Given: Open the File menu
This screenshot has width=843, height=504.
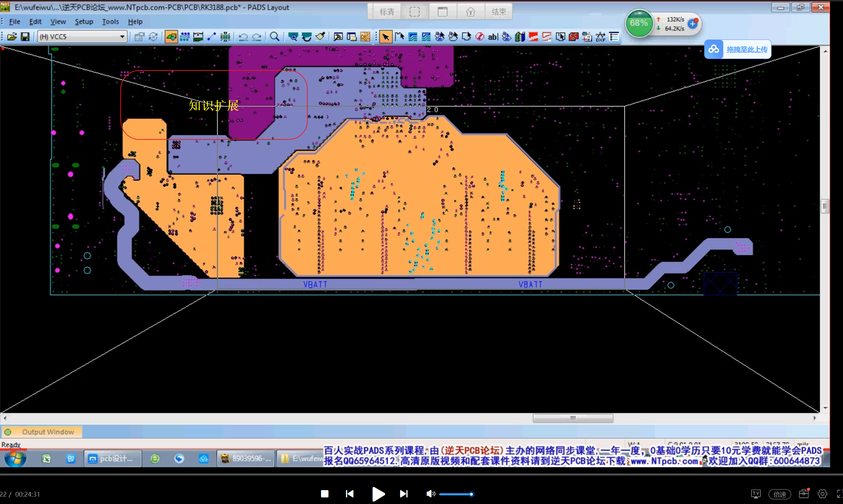Looking at the screenshot, I should tap(14, 22).
